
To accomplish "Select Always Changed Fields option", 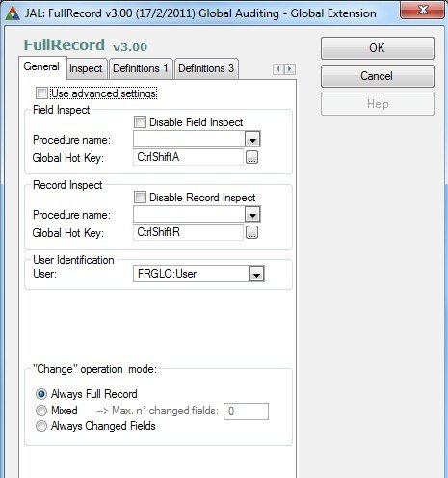I will coord(41,426).
